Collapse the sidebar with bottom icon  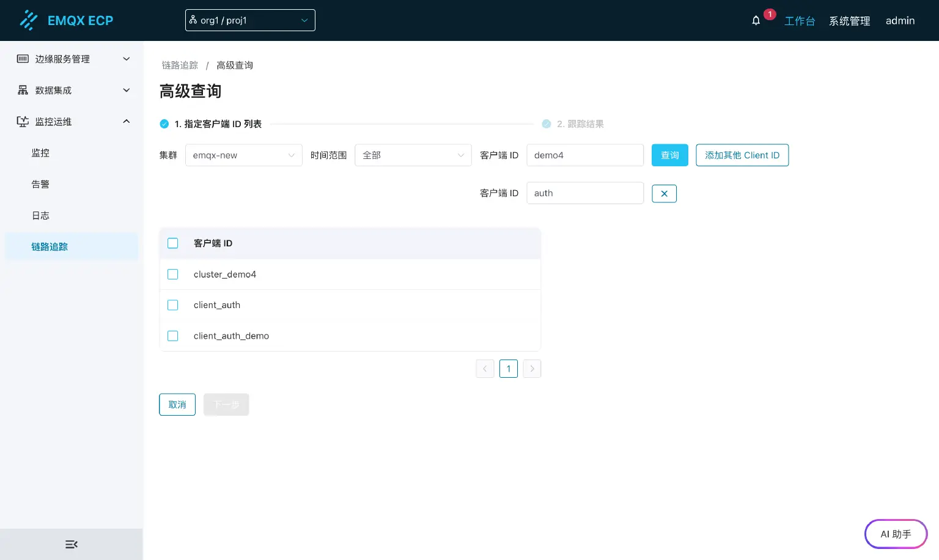coord(72,544)
